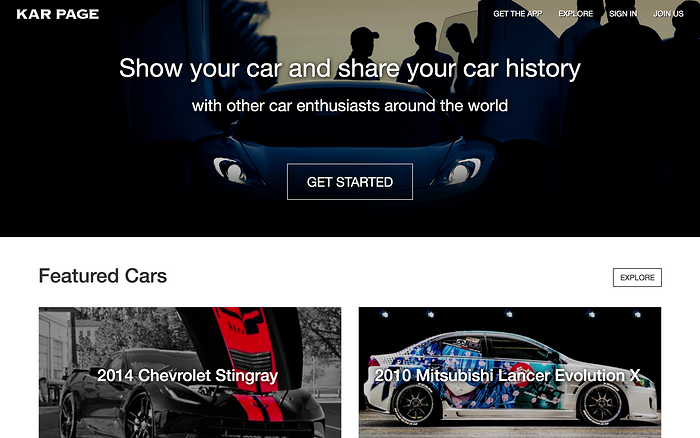700x438 pixels.
Task: Click the hero car's right headlight
Action: (x=464, y=170)
